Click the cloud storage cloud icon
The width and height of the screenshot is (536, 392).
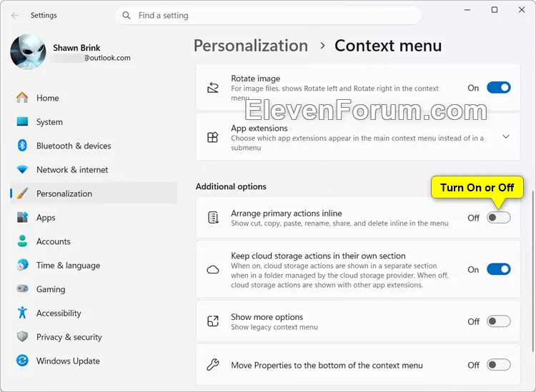point(213,270)
